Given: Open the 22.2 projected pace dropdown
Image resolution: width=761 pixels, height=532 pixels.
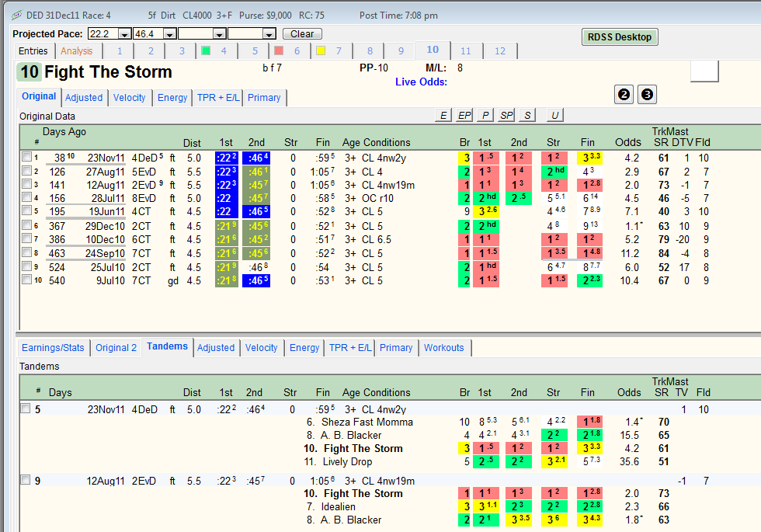Looking at the screenshot, I should (125, 34).
